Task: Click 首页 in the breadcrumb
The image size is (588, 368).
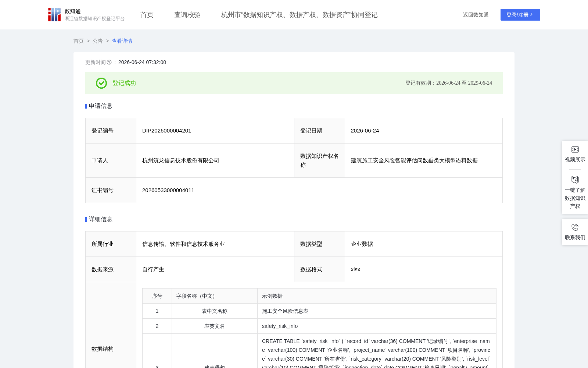Action: point(79,41)
